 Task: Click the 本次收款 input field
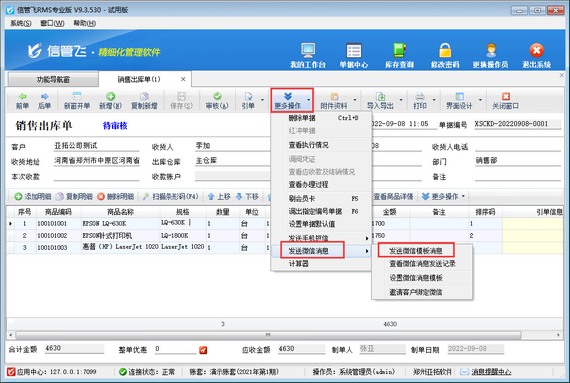(96, 177)
